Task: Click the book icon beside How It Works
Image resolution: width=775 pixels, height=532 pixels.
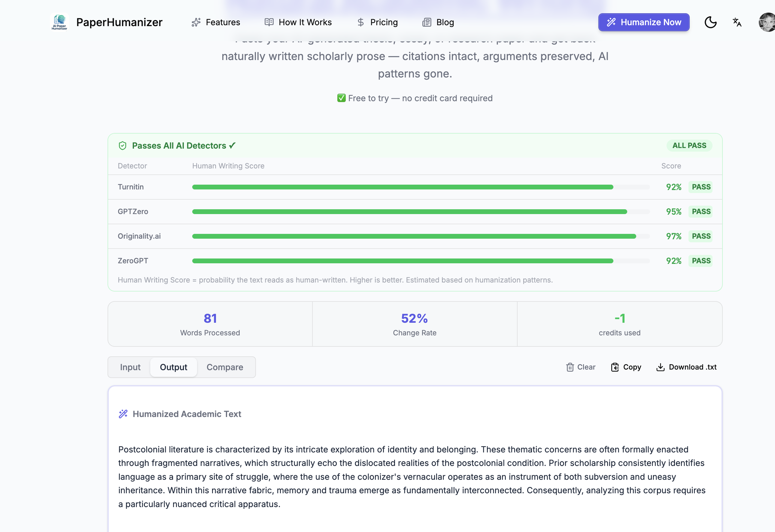Action: point(269,22)
